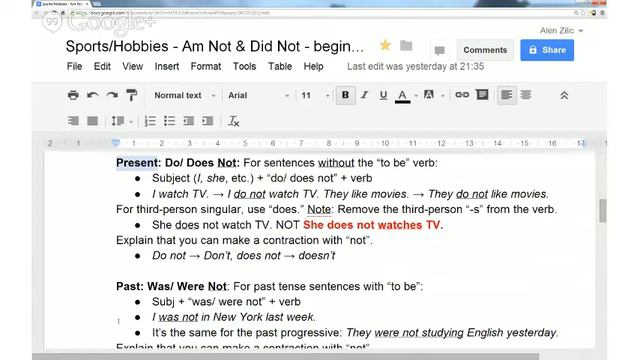Open the View menu

[x=133, y=66]
